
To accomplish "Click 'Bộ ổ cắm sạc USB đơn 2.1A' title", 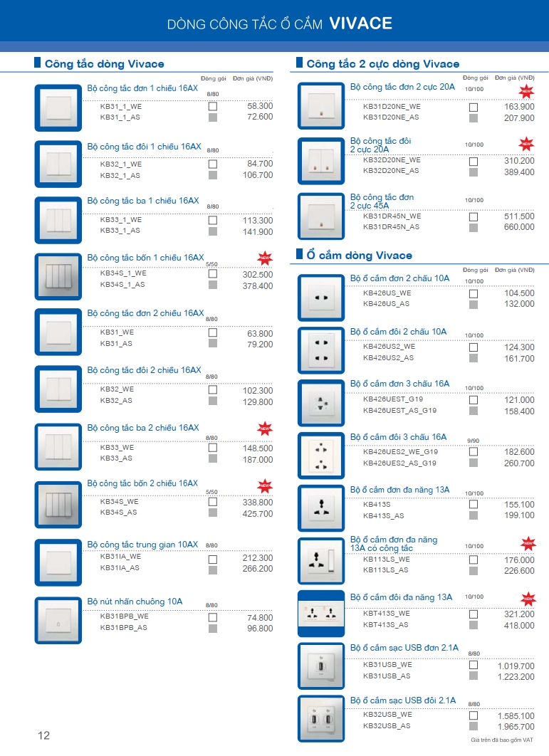I will (x=404, y=648).
